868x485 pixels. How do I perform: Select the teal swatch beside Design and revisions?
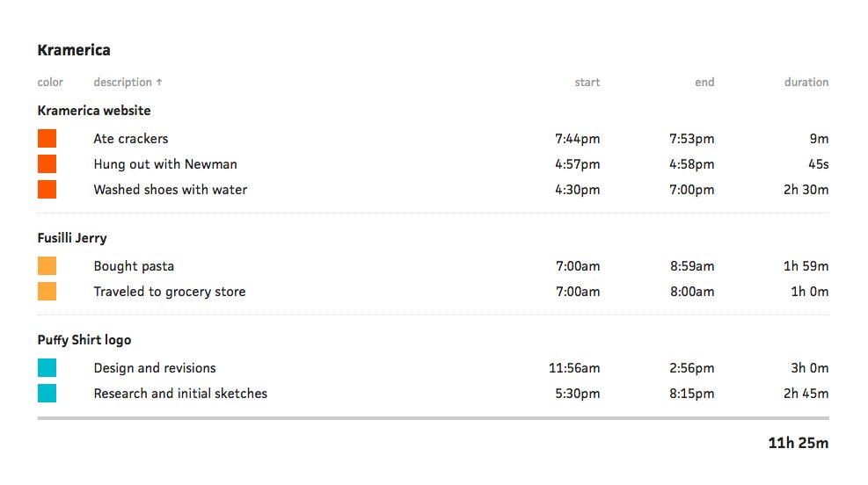click(47, 368)
